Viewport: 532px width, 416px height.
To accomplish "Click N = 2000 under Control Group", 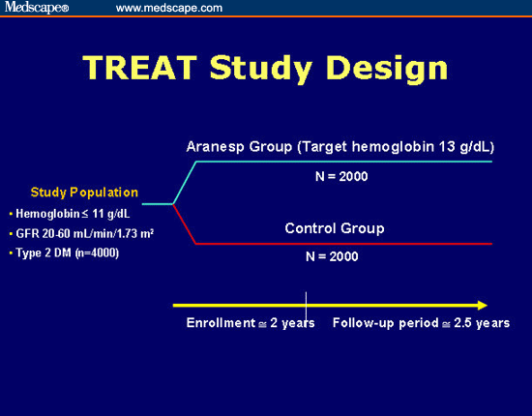I will click(332, 256).
